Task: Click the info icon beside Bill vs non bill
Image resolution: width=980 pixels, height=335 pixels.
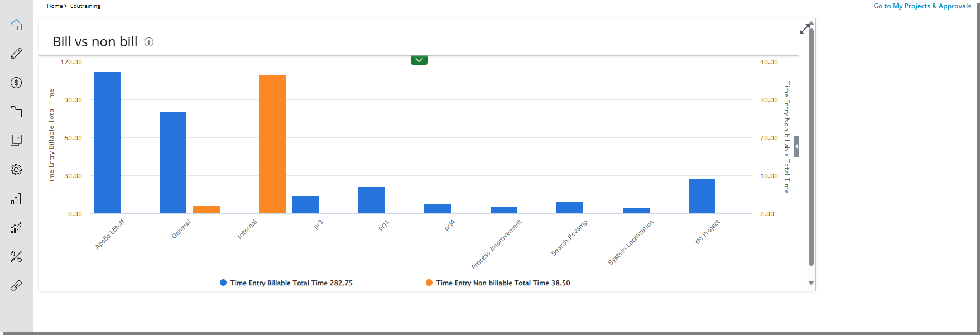Action: pyautogui.click(x=149, y=42)
